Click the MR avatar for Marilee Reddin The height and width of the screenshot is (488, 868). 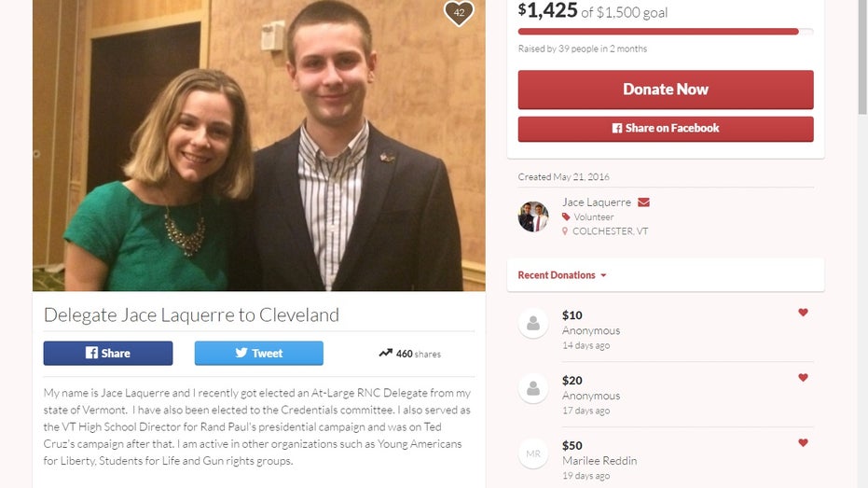point(533,453)
